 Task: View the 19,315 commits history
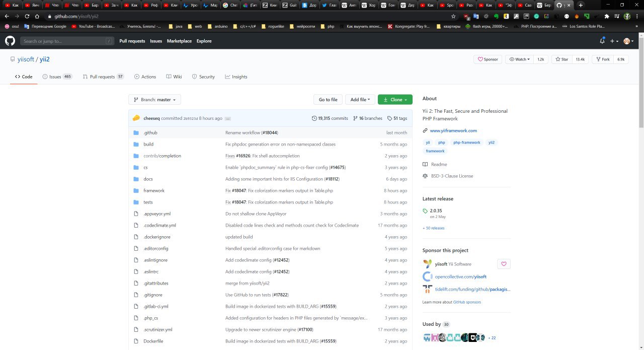point(330,118)
